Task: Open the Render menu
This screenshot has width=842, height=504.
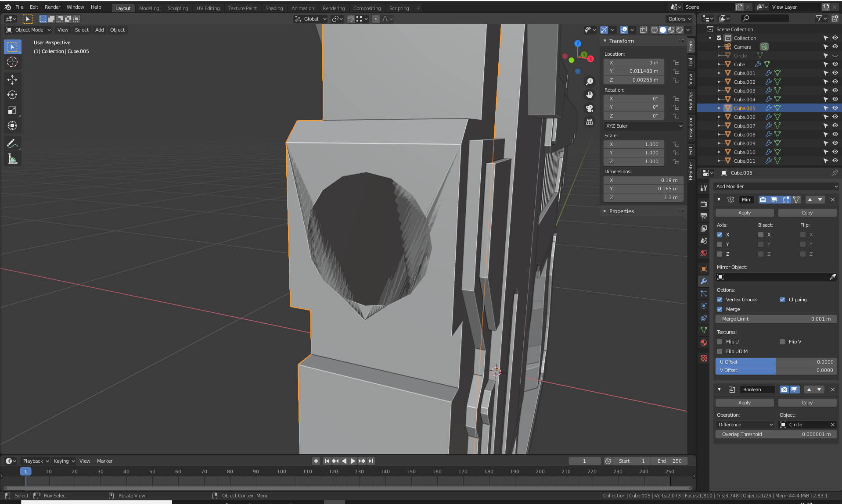Action: pyautogui.click(x=52, y=7)
